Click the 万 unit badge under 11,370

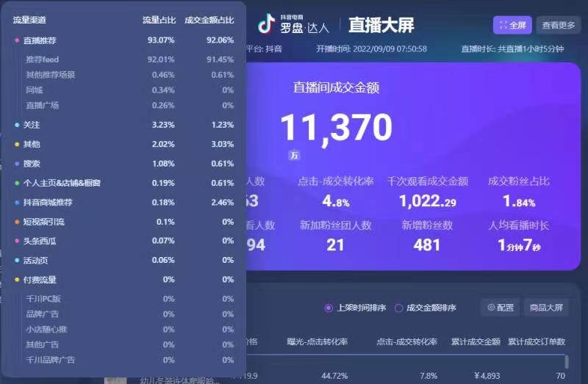point(294,155)
